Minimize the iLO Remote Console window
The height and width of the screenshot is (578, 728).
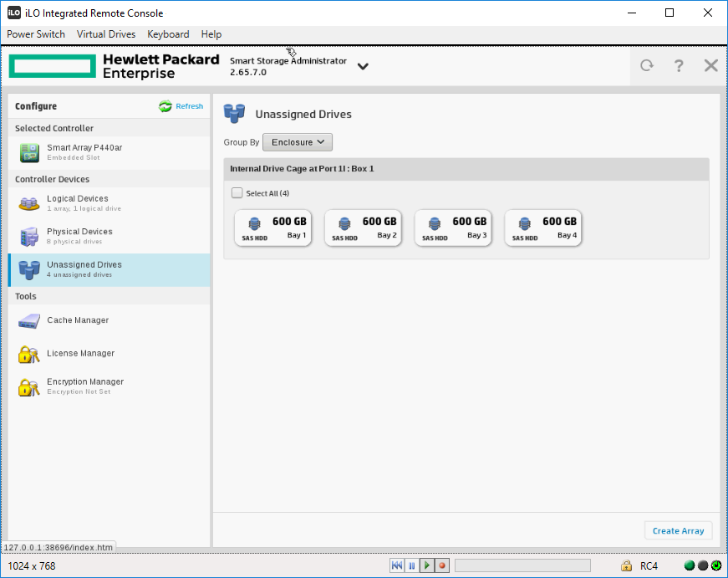632,13
